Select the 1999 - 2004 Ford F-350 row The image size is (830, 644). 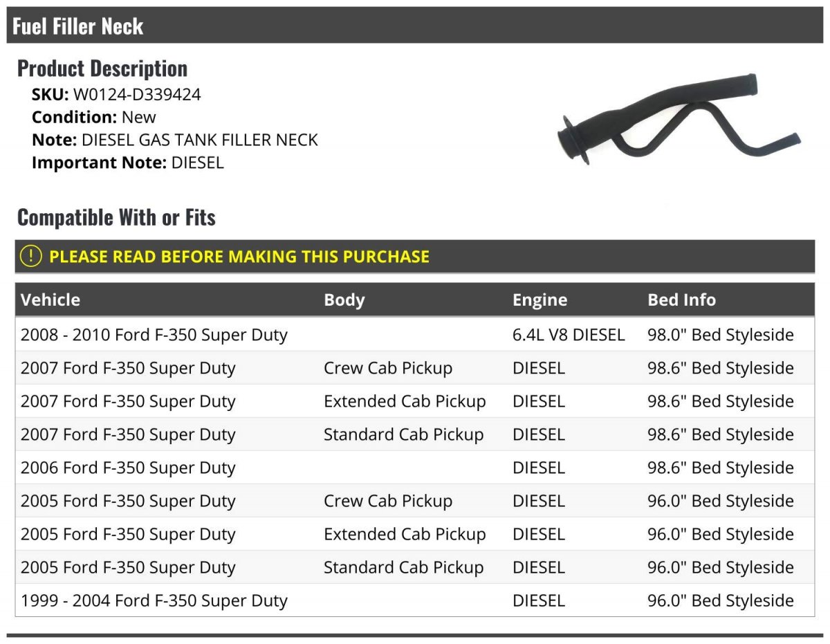click(x=154, y=600)
